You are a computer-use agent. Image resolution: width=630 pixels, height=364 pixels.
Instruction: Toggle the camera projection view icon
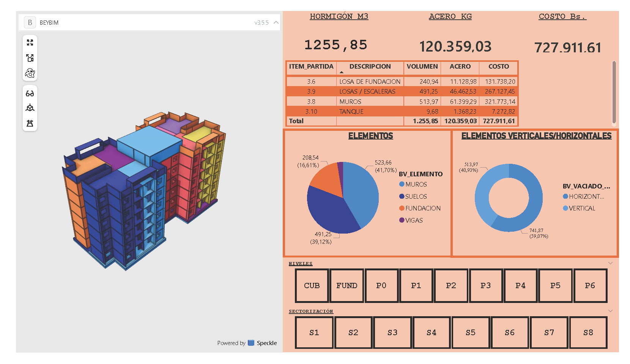coord(30,58)
